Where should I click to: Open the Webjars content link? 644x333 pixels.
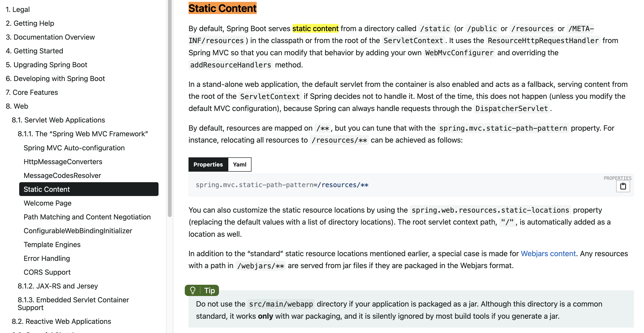tap(548, 254)
